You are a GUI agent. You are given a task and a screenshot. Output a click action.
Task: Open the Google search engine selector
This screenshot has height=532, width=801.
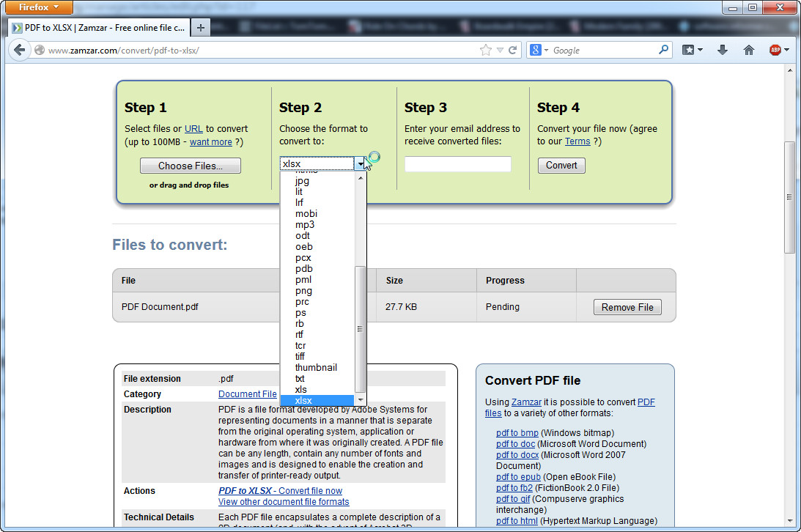(x=539, y=50)
